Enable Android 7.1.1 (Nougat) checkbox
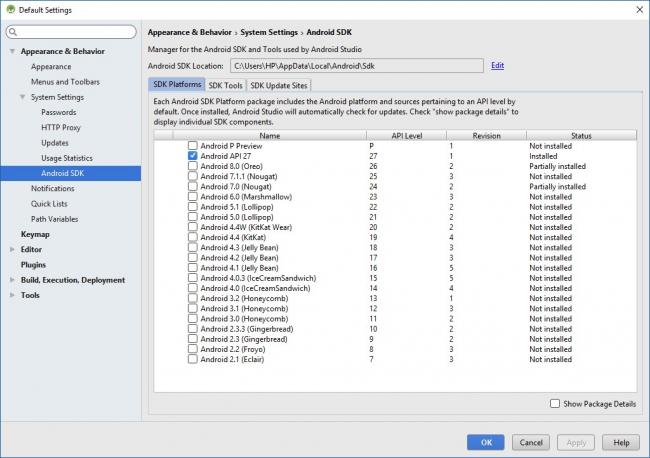Image resolution: width=650 pixels, height=458 pixels. tap(192, 176)
